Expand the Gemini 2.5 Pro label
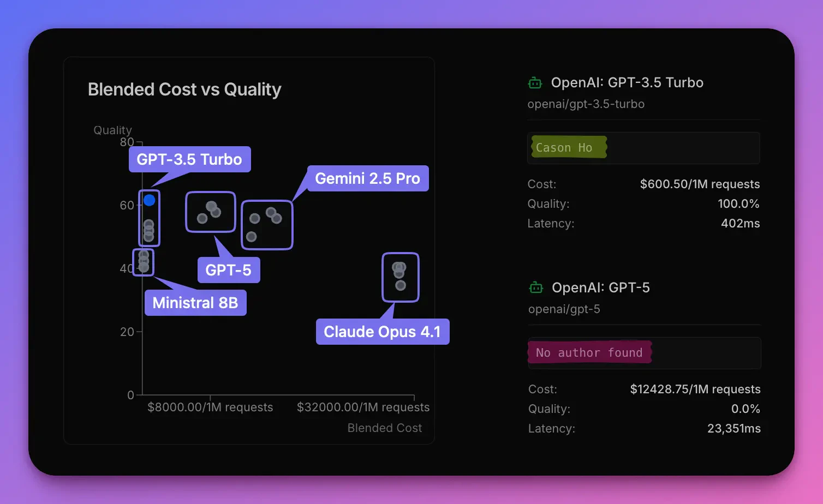 [x=367, y=178]
